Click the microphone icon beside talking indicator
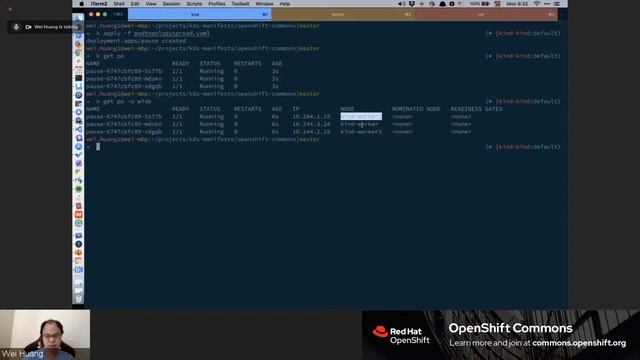The width and height of the screenshot is (640, 360). [16, 27]
